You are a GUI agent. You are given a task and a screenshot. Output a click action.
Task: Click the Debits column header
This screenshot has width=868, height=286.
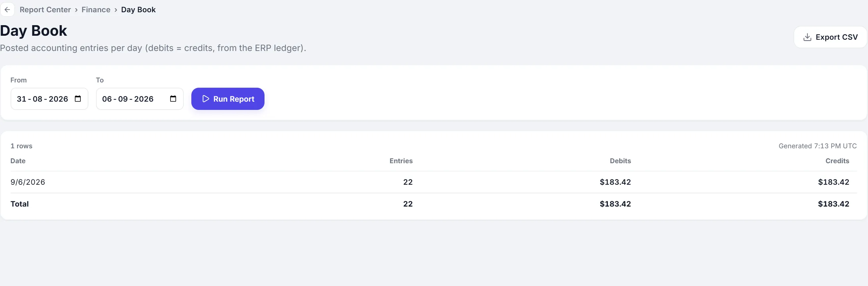[x=620, y=161]
